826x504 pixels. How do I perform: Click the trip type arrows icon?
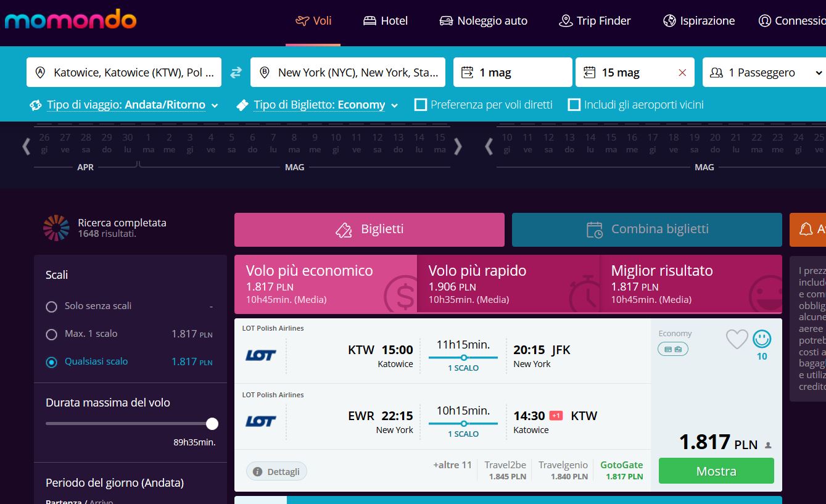coord(36,105)
